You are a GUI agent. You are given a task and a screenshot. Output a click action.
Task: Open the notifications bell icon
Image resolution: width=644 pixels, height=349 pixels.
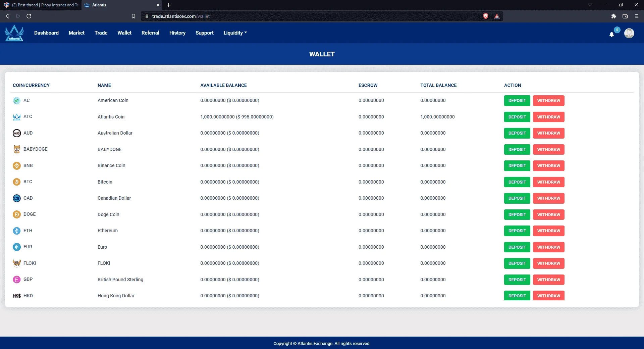click(611, 34)
